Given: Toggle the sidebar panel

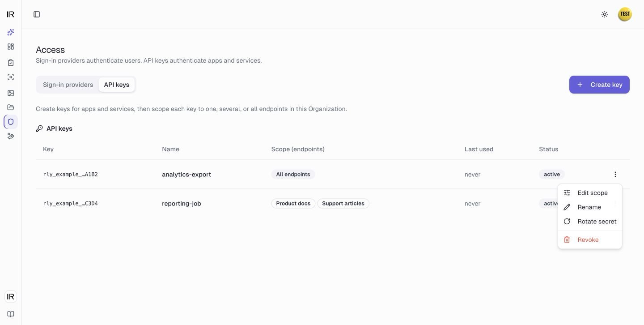Looking at the screenshot, I should pyautogui.click(x=37, y=14).
